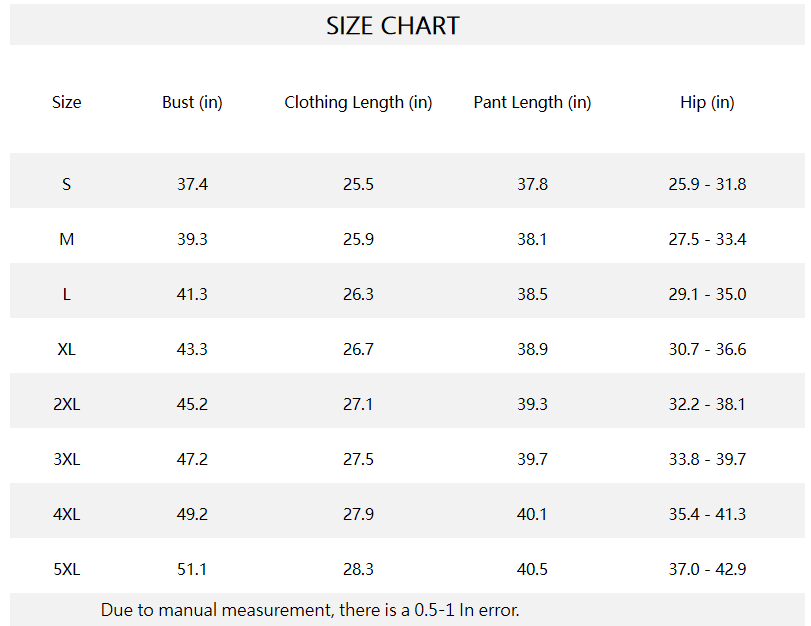
Task: Select the Bust (in) column header
Action: tap(192, 102)
